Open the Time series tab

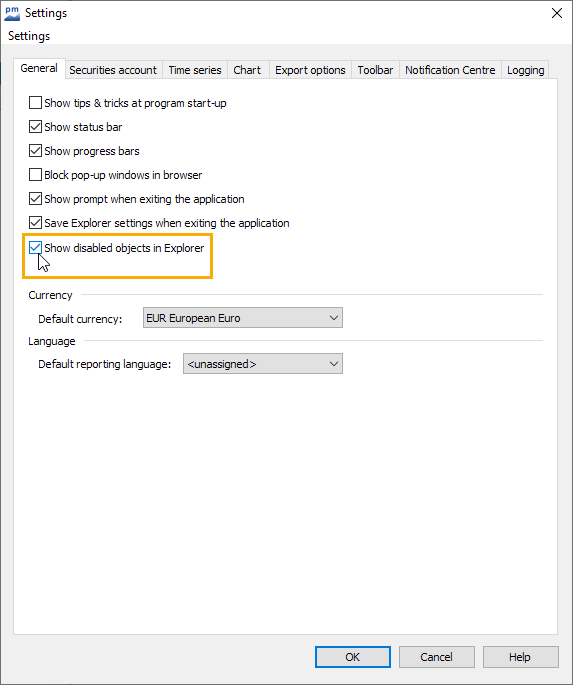(195, 70)
